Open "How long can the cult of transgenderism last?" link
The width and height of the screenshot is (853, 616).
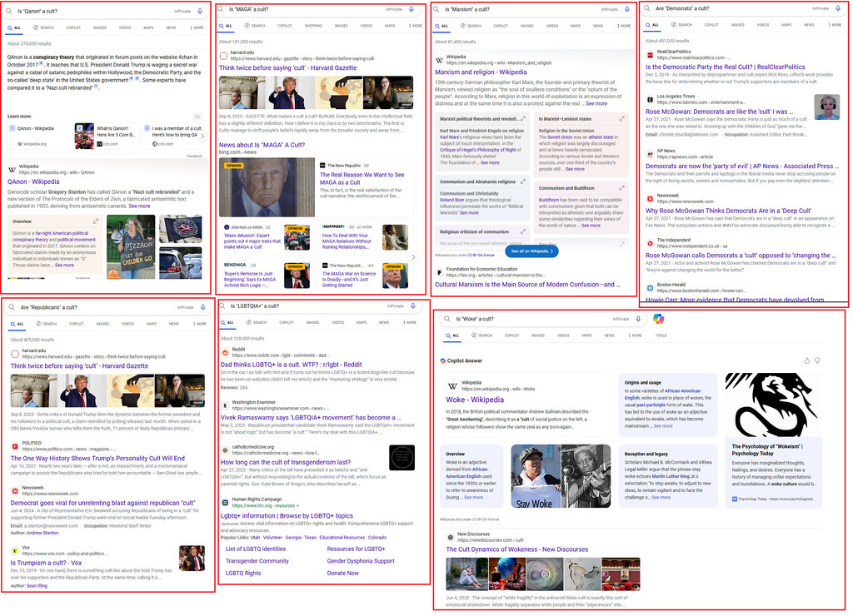(286, 462)
